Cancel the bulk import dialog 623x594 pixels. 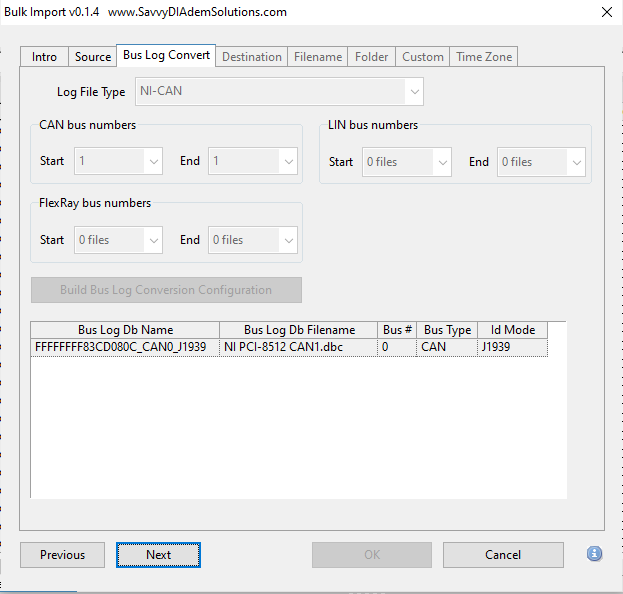click(x=503, y=555)
